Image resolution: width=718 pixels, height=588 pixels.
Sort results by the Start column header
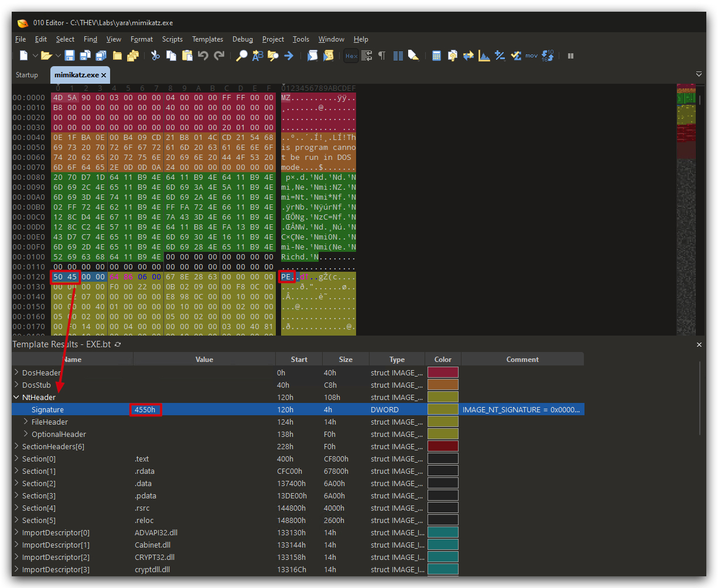pyautogui.click(x=299, y=359)
